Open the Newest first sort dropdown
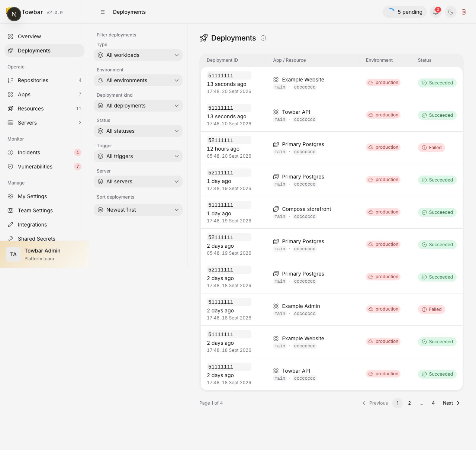The width and height of the screenshot is (476, 450). click(x=138, y=210)
